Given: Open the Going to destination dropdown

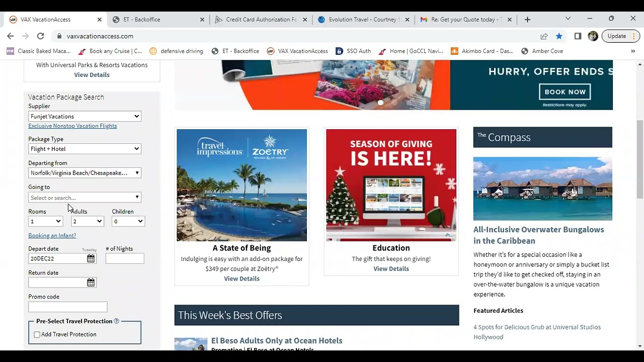Looking at the screenshot, I should tap(85, 198).
